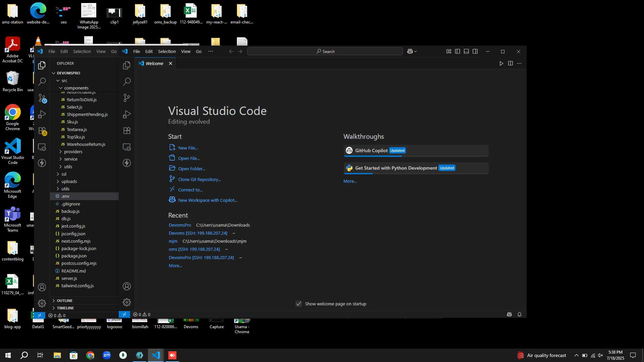
Task: Open Edit menu in front window
Action: [149, 51]
